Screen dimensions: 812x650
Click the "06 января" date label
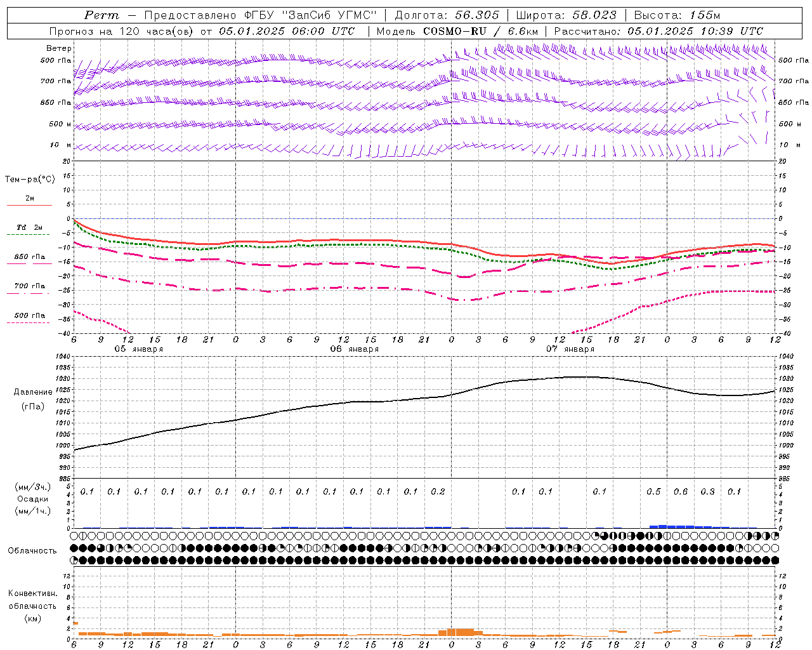tap(354, 349)
